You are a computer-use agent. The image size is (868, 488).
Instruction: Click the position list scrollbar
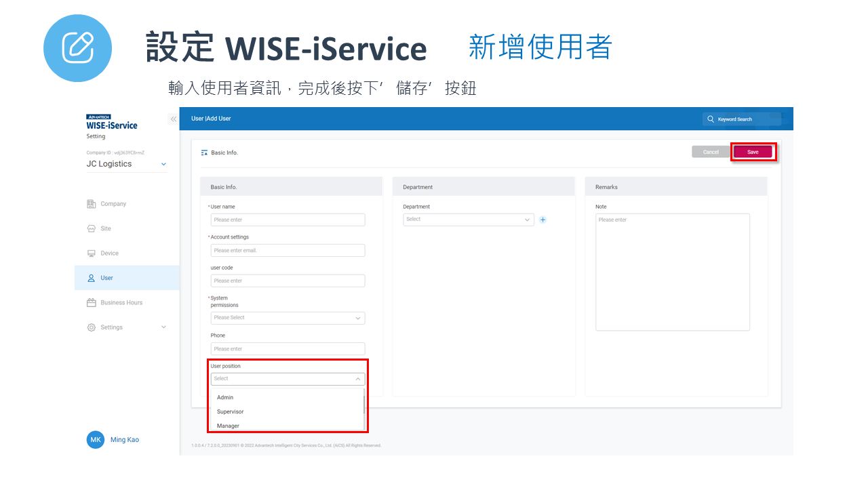tap(364, 403)
